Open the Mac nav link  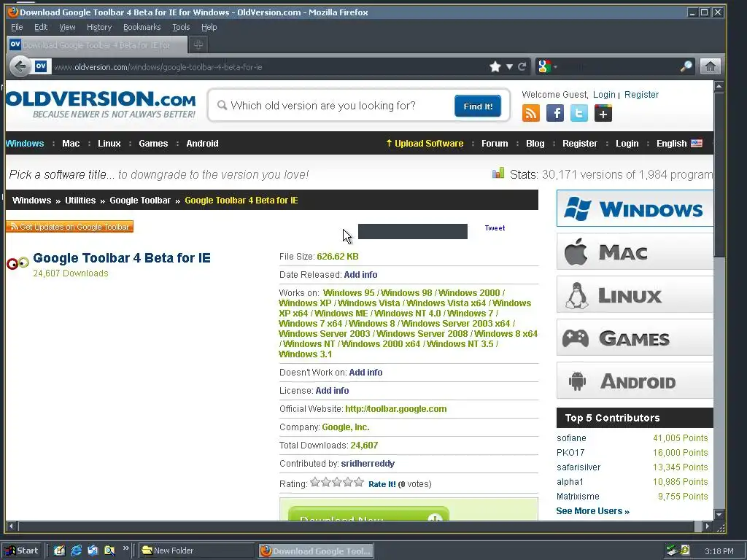click(71, 144)
